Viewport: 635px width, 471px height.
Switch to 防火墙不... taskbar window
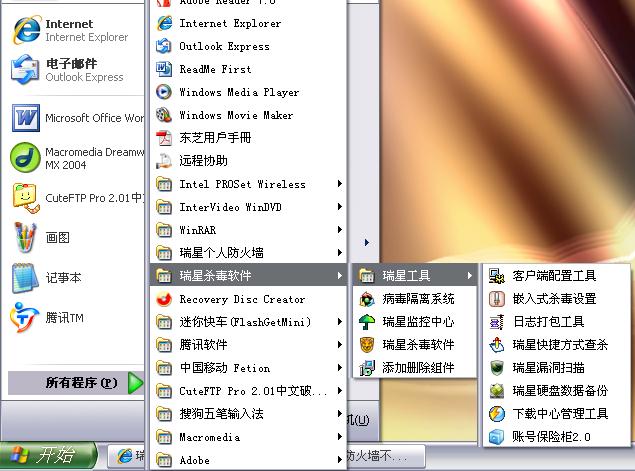click(x=385, y=456)
